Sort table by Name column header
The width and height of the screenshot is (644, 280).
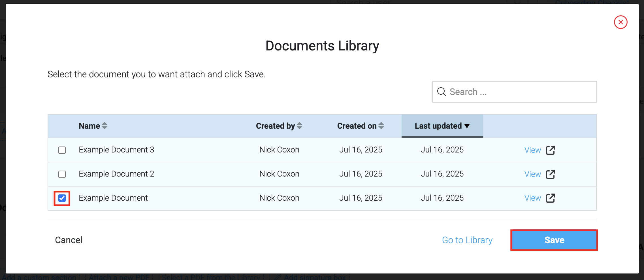(89, 126)
